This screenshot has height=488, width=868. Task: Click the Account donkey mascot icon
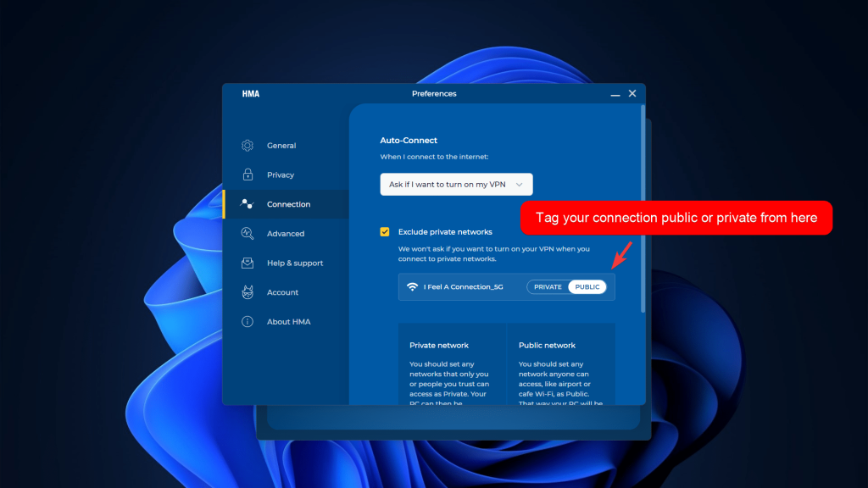[x=248, y=292]
